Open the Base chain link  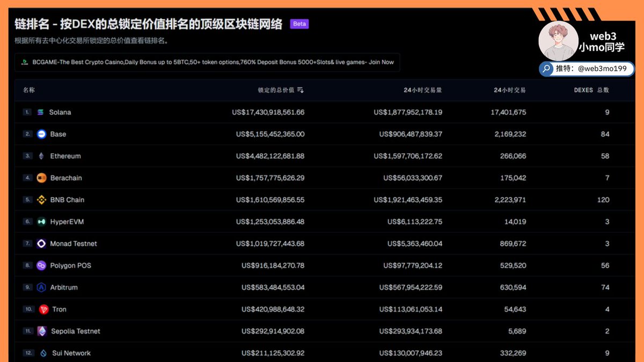[x=58, y=134]
